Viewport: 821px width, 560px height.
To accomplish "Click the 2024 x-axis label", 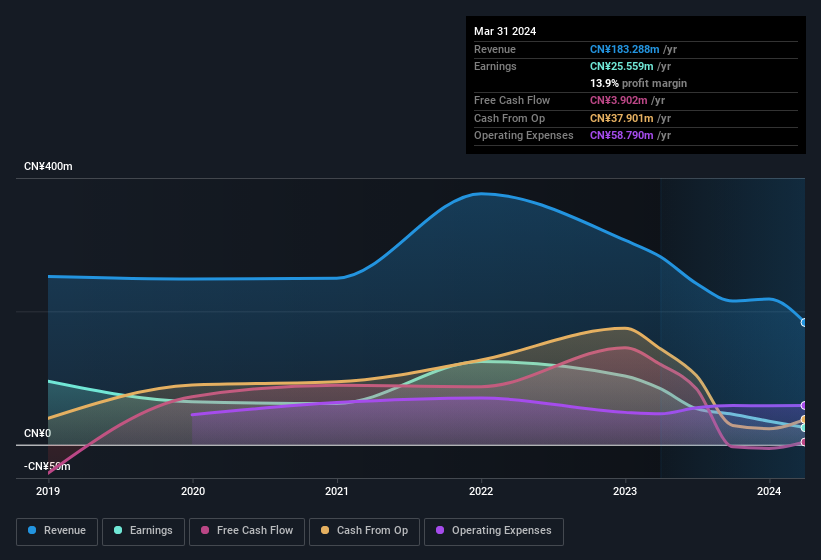I will (769, 491).
